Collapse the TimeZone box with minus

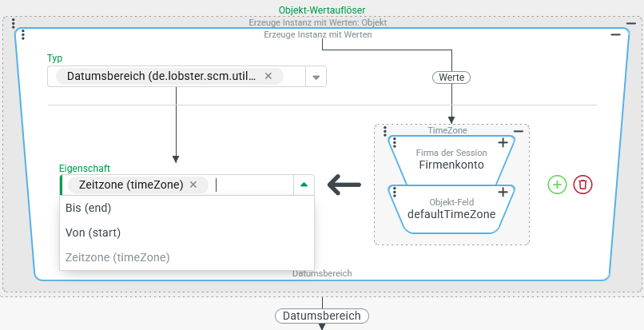(518, 131)
